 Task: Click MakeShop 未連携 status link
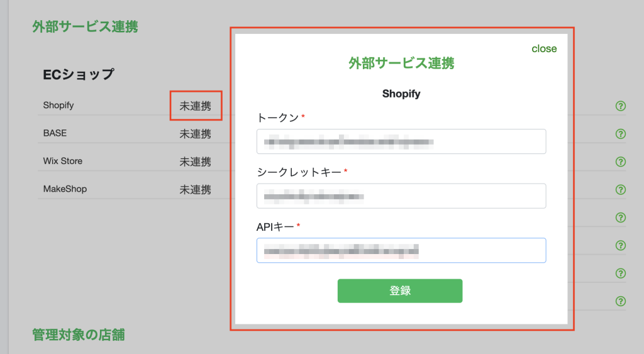tap(195, 190)
